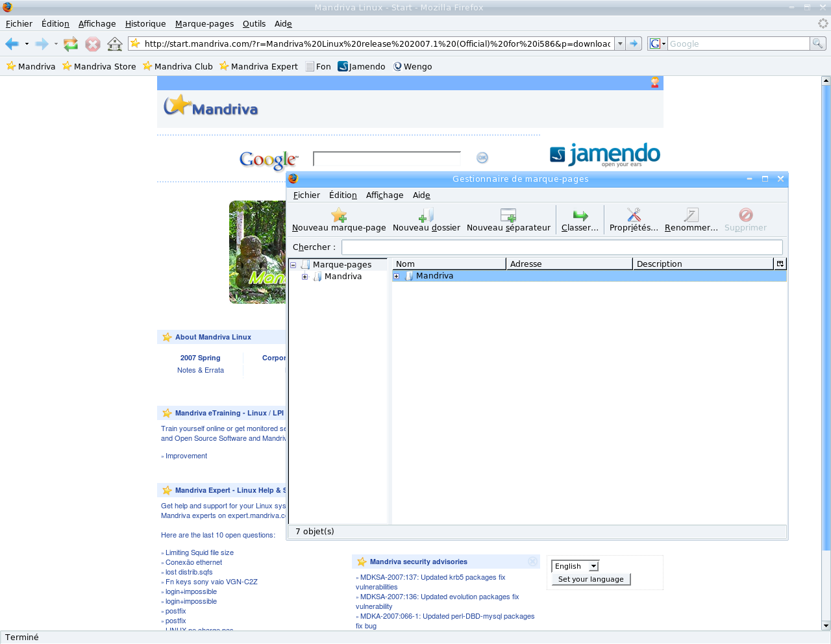This screenshot has width=831, height=644.
Task: Click Nouveau dossier toolbar icon
Action: (427, 220)
